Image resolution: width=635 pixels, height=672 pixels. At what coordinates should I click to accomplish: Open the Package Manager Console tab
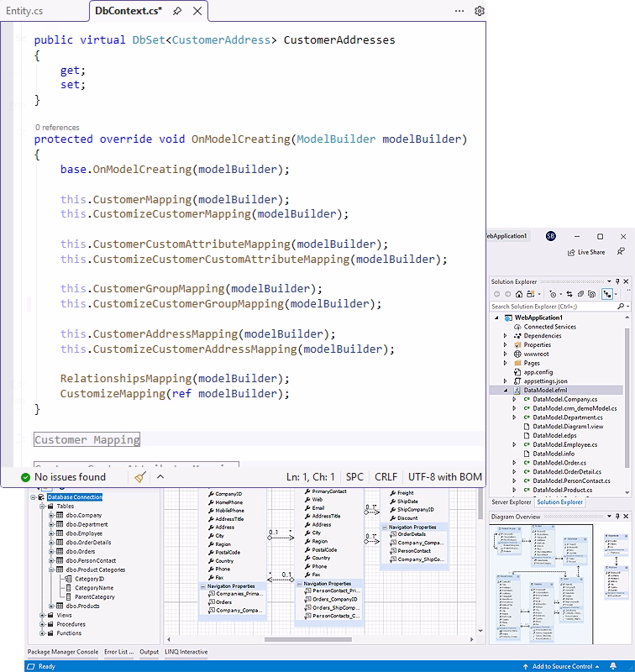(x=63, y=652)
